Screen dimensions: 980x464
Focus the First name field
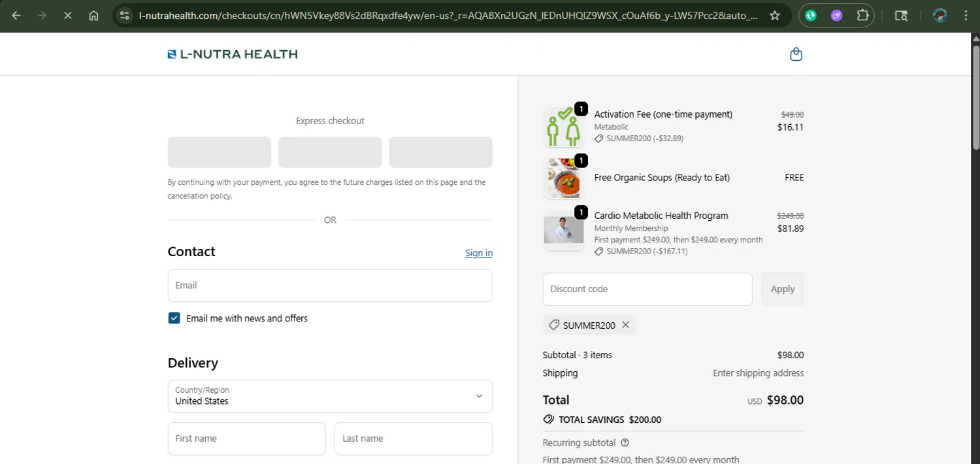246,439
